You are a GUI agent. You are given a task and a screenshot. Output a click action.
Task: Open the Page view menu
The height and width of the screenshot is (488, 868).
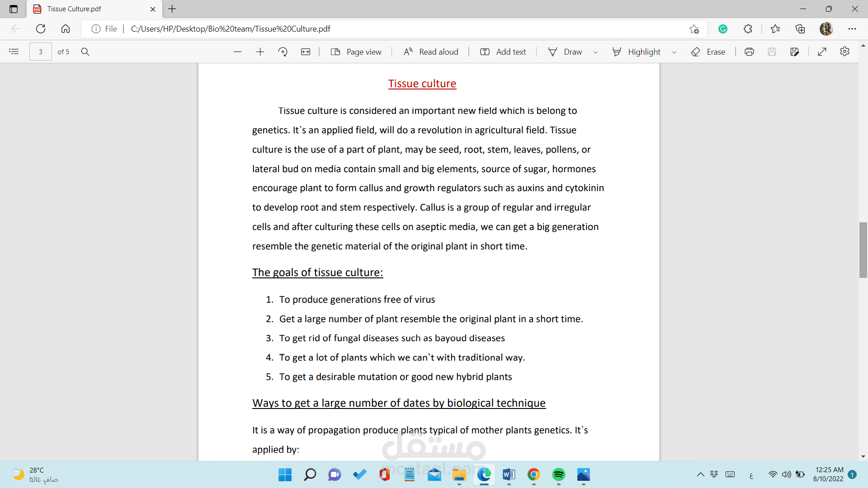356,52
